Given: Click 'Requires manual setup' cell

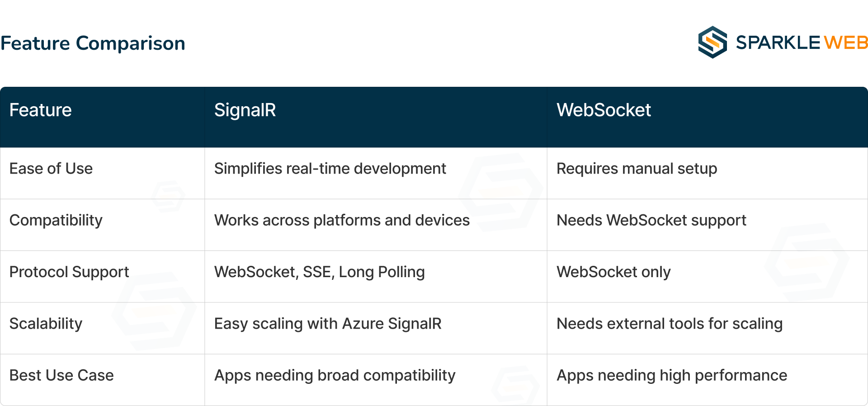Looking at the screenshot, I should (637, 169).
